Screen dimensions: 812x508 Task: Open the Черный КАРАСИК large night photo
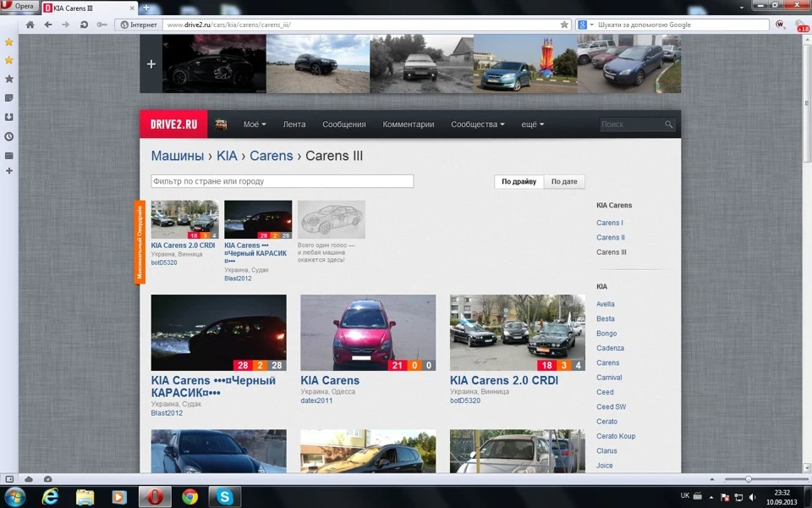pyautogui.click(x=218, y=332)
